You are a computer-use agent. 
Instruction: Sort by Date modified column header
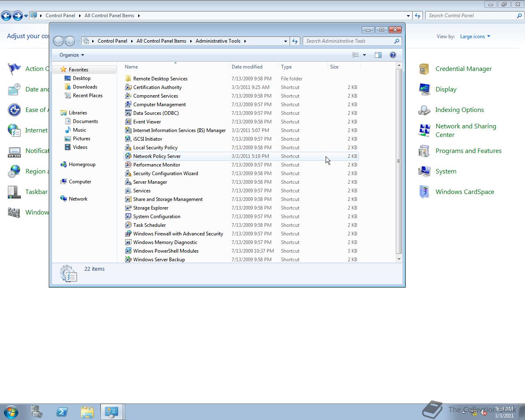[253, 67]
